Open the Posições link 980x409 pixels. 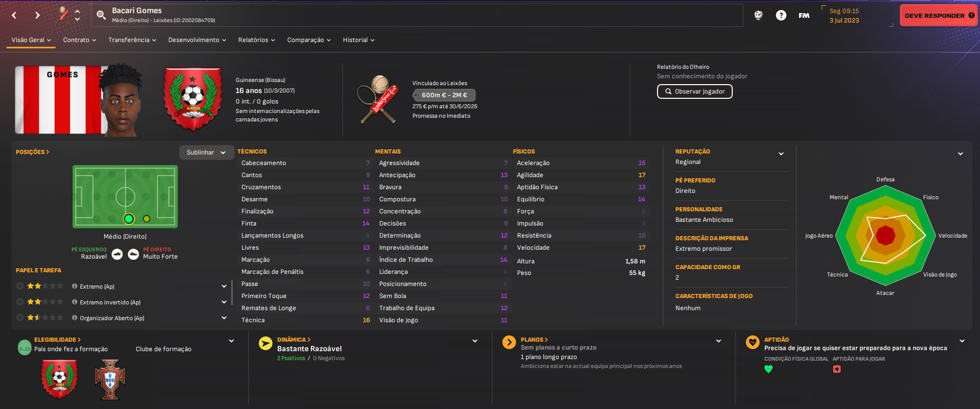click(32, 152)
